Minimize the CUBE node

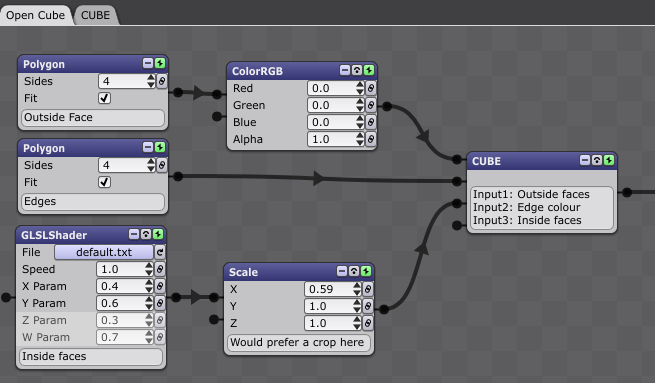[585, 160]
